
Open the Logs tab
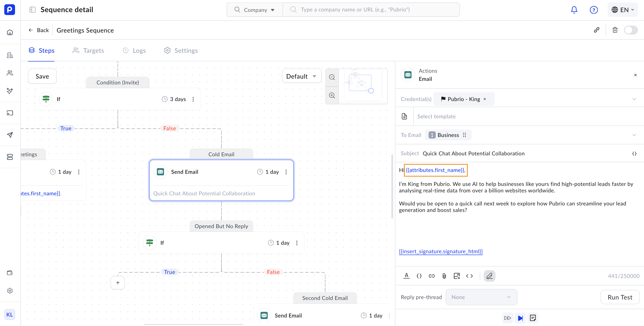(134, 51)
